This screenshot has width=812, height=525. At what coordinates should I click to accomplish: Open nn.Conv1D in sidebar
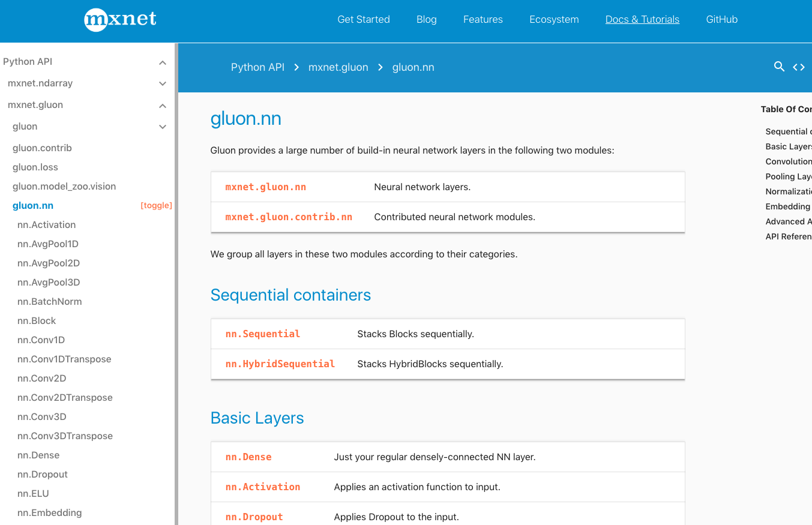pyautogui.click(x=41, y=340)
